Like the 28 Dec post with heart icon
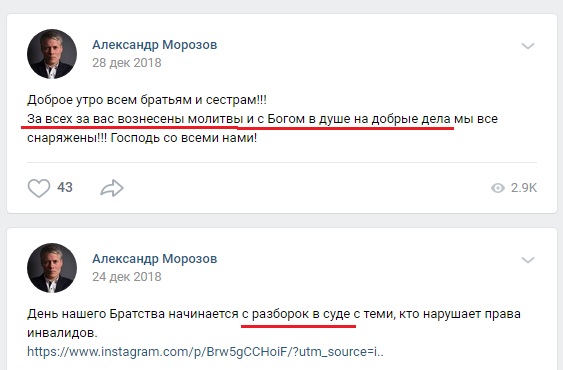Screen dimensions: 563x370 point(39,188)
